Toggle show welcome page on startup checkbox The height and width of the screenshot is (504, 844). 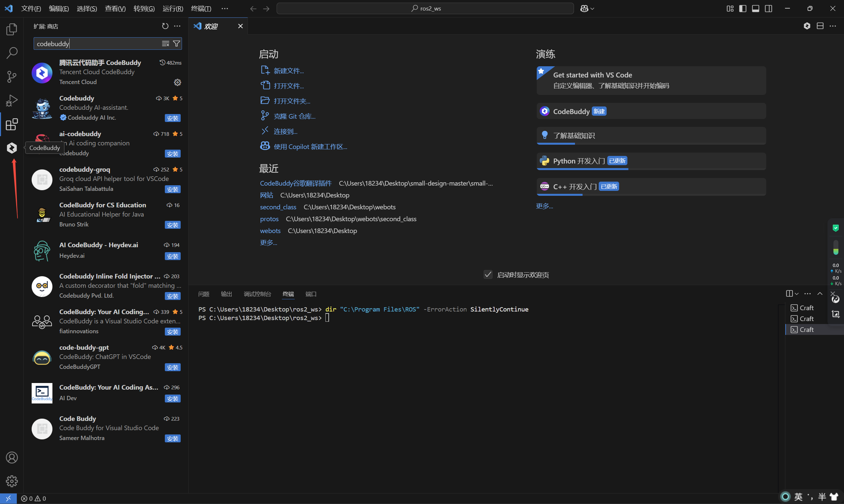[488, 275]
